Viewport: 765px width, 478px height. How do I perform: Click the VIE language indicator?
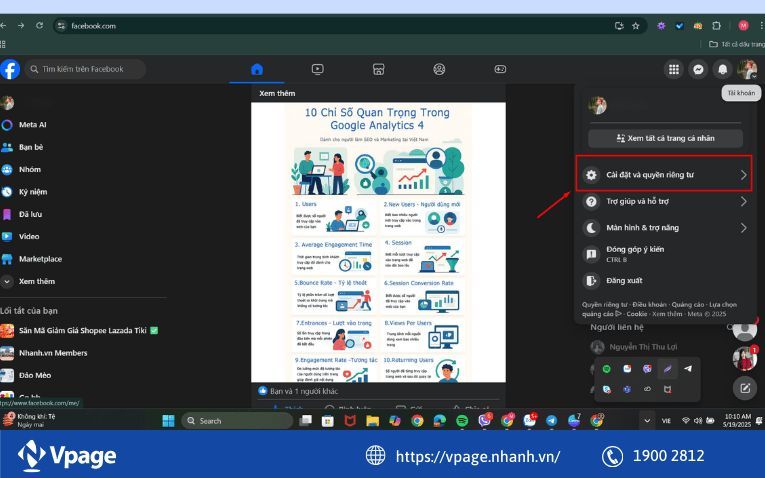pyautogui.click(x=666, y=420)
